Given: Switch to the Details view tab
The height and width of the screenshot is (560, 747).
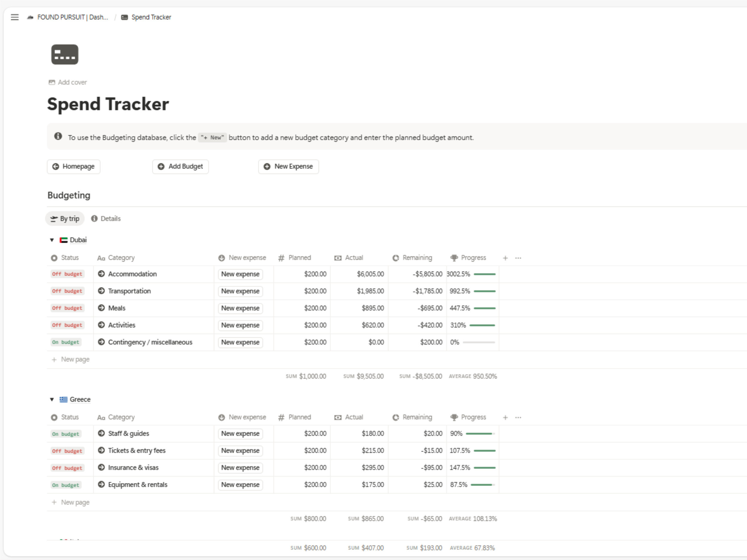Looking at the screenshot, I should pos(106,219).
